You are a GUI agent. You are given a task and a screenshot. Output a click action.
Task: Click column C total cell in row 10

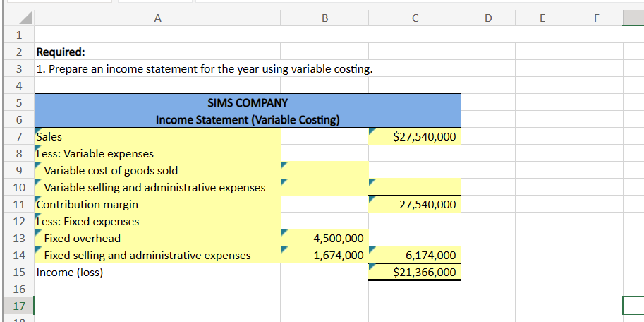[x=415, y=188]
